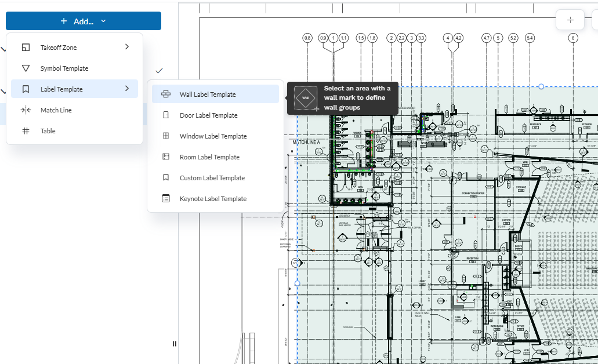The height and width of the screenshot is (364, 598).
Task: Click the grid bubble labeled 0.8
Action: pyautogui.click(x=307, y=37)
